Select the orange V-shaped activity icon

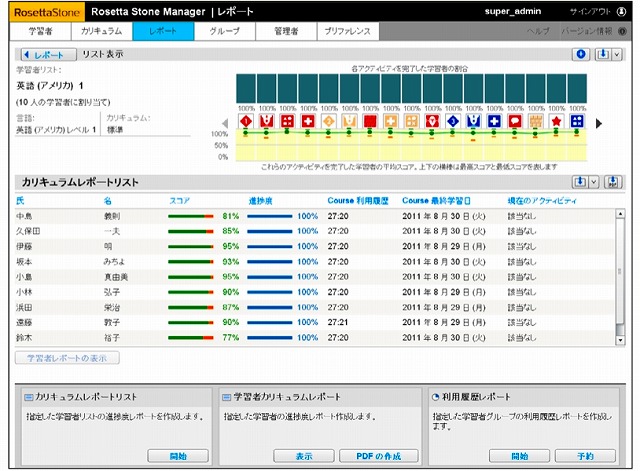pyautogui.click(x=349, y=121)
